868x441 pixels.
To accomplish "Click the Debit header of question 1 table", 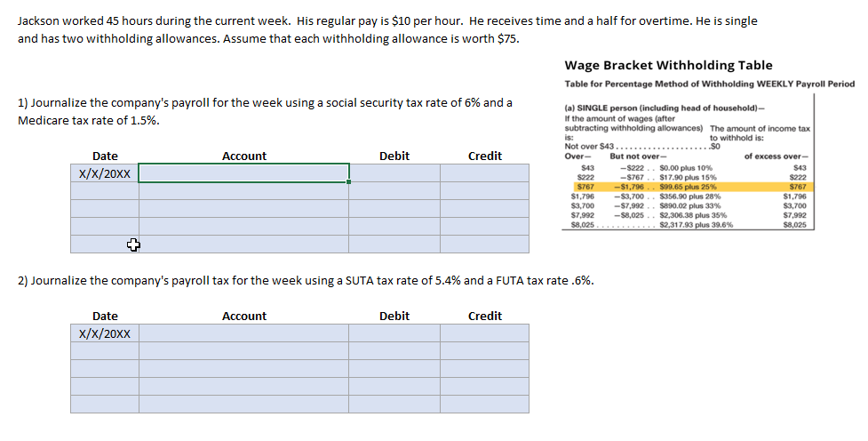I will 394,156.
